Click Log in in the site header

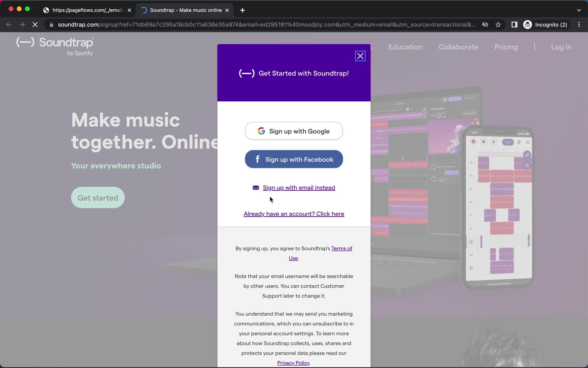561,47
